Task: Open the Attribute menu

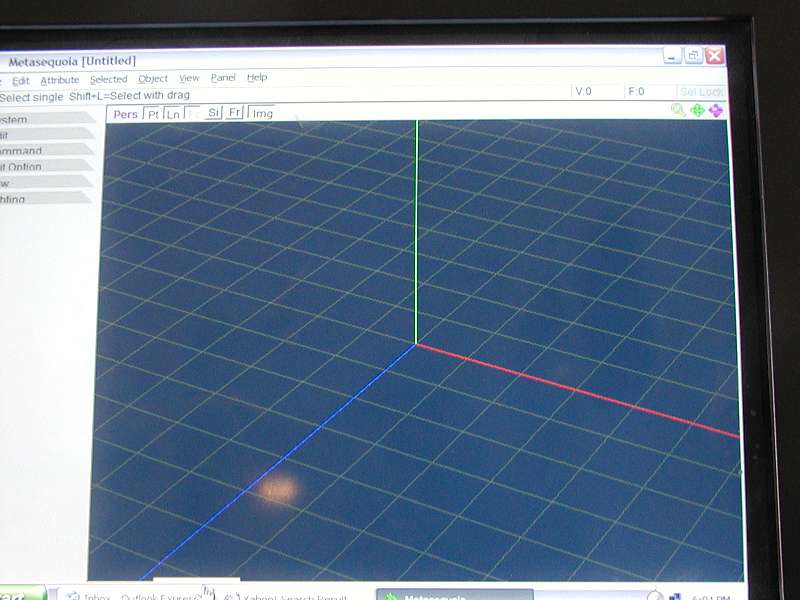Action: pyautogui.click(x=60, y=81)
